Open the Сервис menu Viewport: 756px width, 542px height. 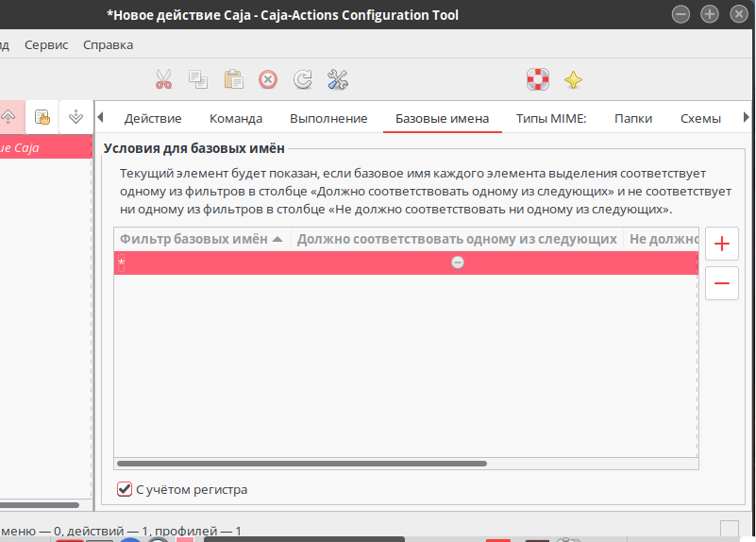(46, 44)
